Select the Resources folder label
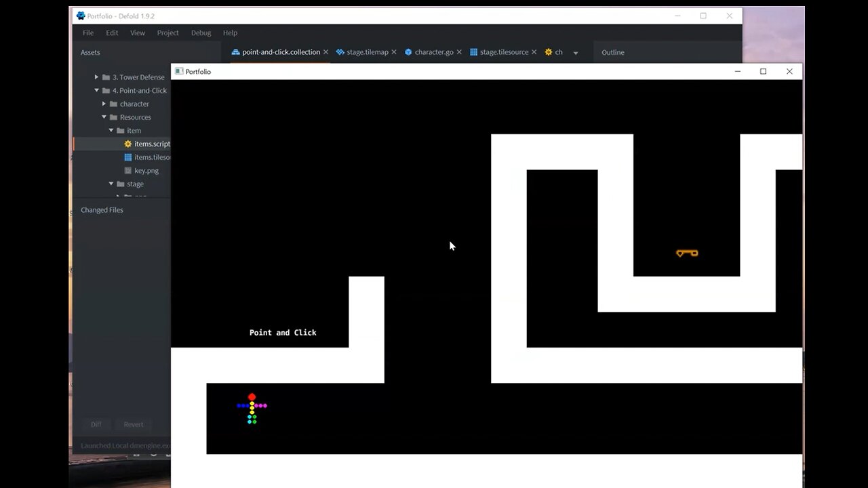868x488 pixels. [x=136, y=117]
